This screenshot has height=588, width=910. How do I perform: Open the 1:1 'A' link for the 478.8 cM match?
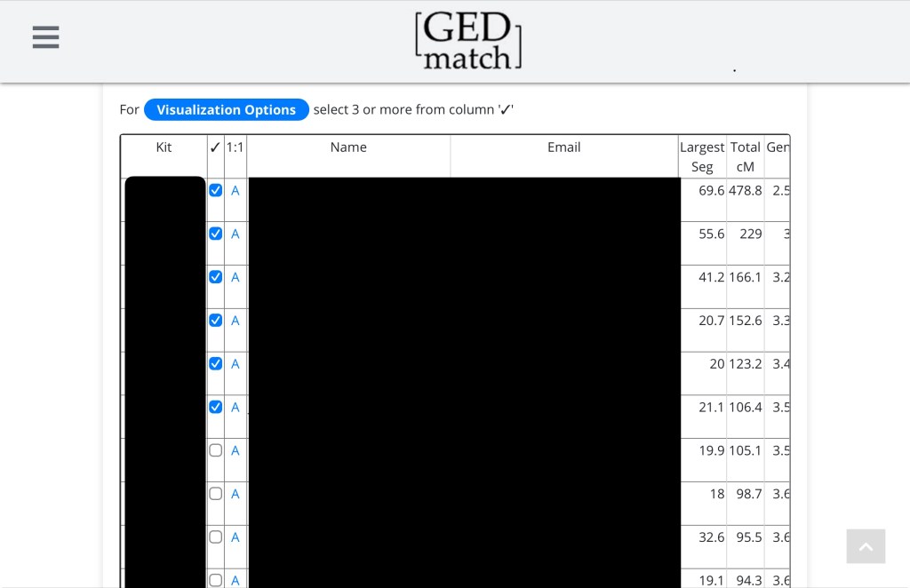coord(235,191)
